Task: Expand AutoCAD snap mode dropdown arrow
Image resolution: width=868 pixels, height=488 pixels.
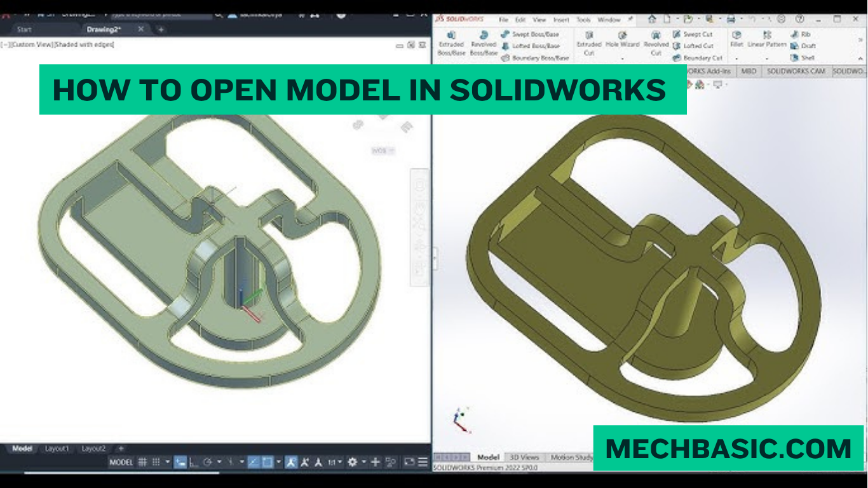Action: pyautogui.click(x=168, y=462)
